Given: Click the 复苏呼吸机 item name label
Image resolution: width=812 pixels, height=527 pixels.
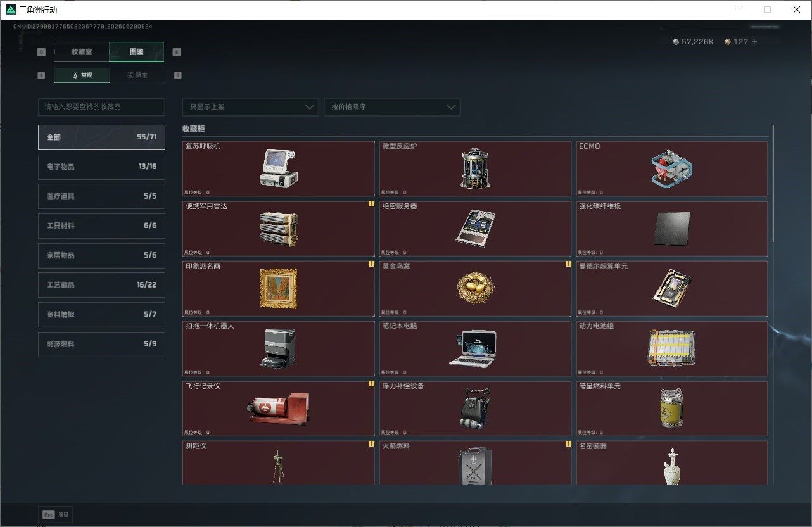Looking at the screenshot, I should click(x=203, y=146).
